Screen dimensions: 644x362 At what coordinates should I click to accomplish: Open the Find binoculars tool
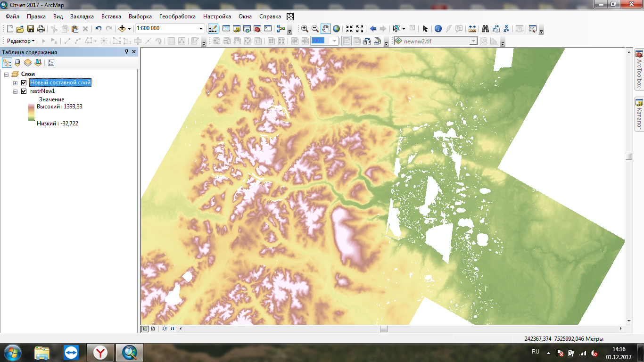pyautogui.click(x=485, y=29)
